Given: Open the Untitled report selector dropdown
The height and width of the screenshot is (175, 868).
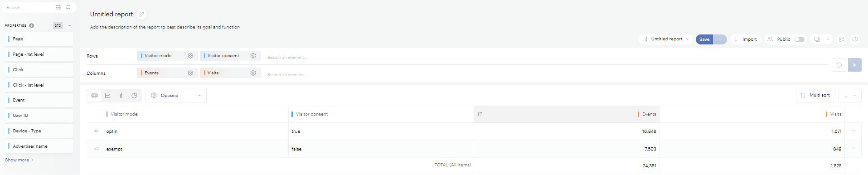Looking at the screenshot, I should [x=665, y=39].
